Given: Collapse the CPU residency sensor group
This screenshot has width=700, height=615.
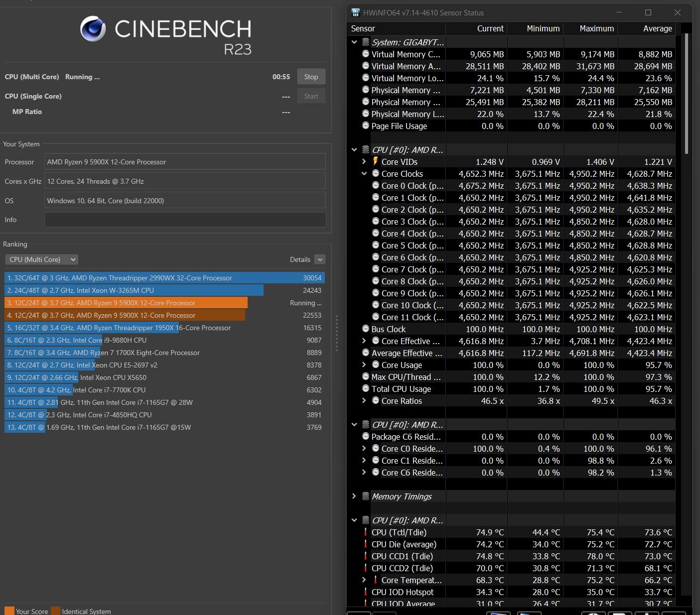Looking at the screenshot, I should [354, 425].
